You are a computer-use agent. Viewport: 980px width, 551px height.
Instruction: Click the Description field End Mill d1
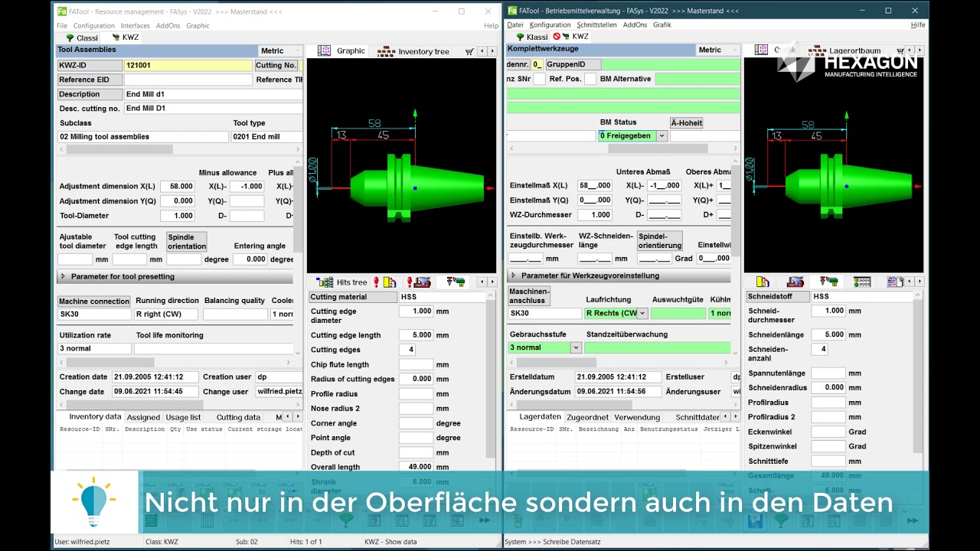click(x=213, y=94)
